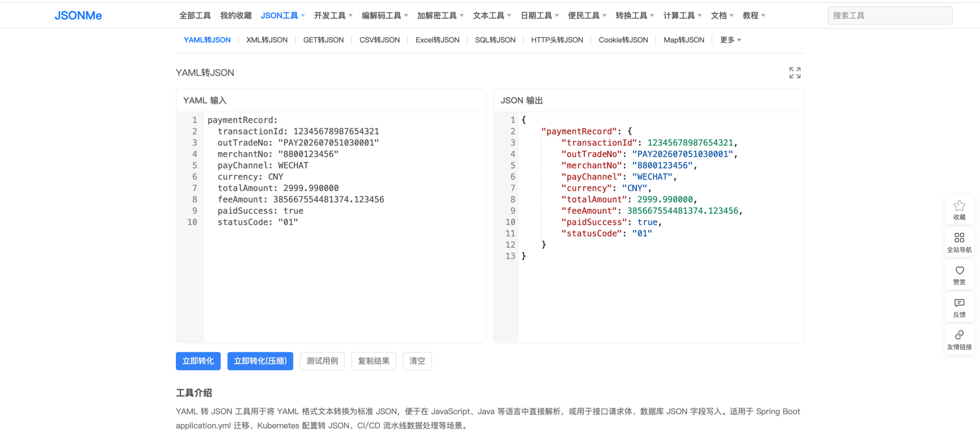Expand the 加解密工具 dropdown menu

[x=441, y=15]
